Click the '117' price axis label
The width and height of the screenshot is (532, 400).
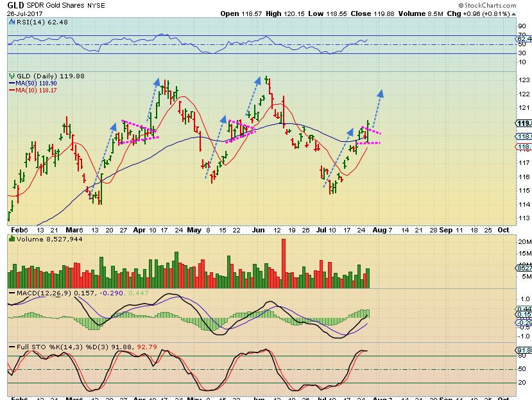click(x=524, y=163)
